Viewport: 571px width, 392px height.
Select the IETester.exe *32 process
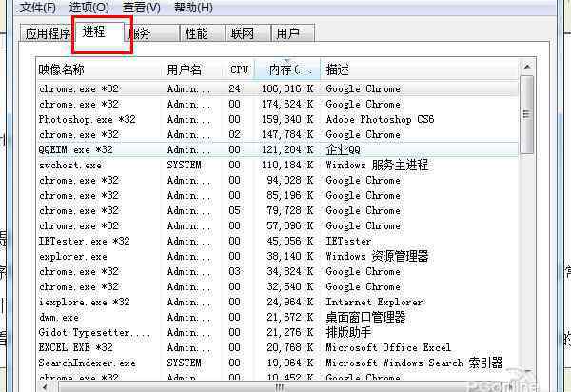278,241
